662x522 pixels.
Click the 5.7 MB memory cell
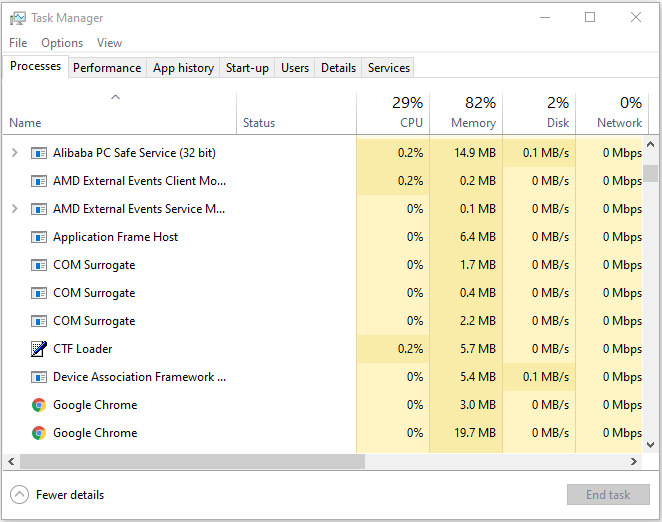(x=466, y=349)
